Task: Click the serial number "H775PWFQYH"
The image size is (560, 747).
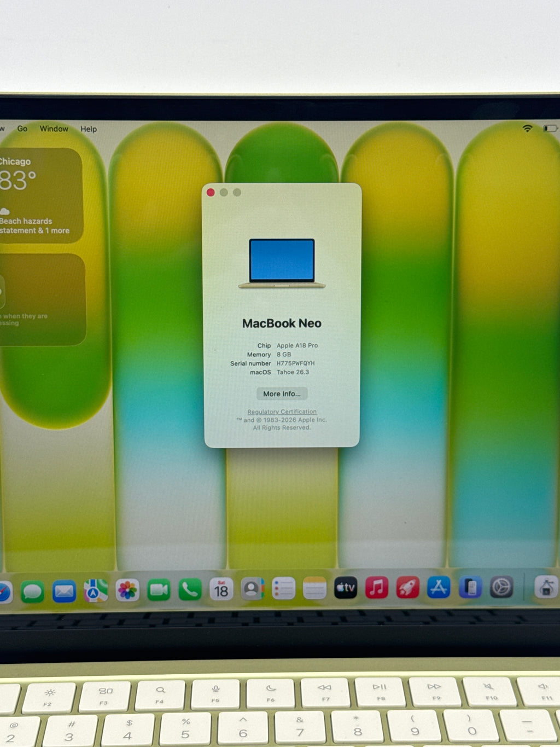Action: tap(295, 363)
